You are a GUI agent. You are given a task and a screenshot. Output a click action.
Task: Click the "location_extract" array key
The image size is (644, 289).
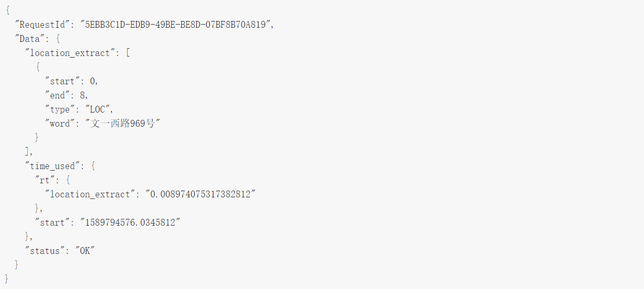tap(72, 53)
